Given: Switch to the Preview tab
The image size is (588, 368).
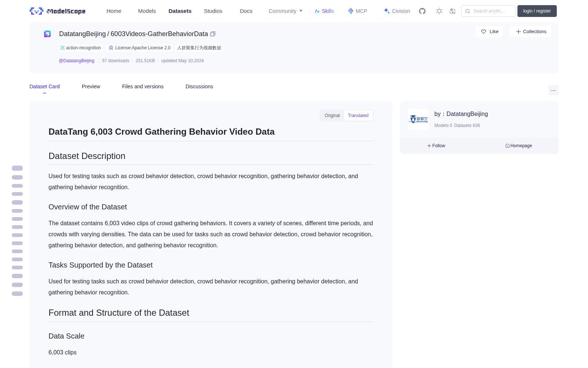Looking at the screenshot, I should (x=91, y=86).
